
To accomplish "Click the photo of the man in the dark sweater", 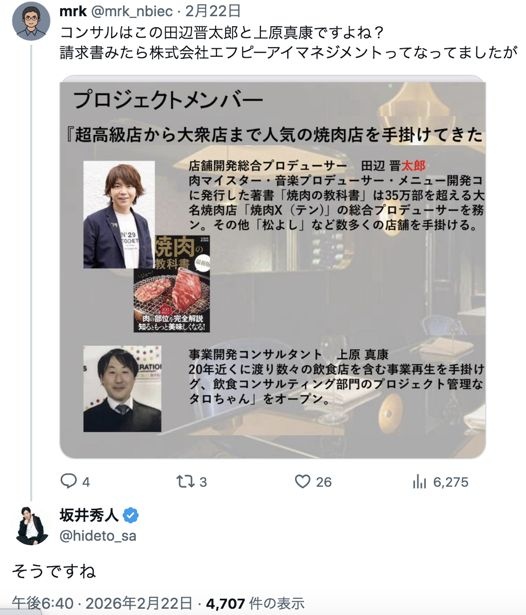I will (122, 388).
